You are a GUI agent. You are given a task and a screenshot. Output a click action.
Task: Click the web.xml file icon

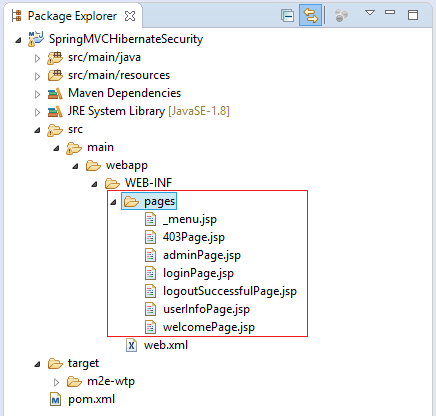(x=131, y=345)
